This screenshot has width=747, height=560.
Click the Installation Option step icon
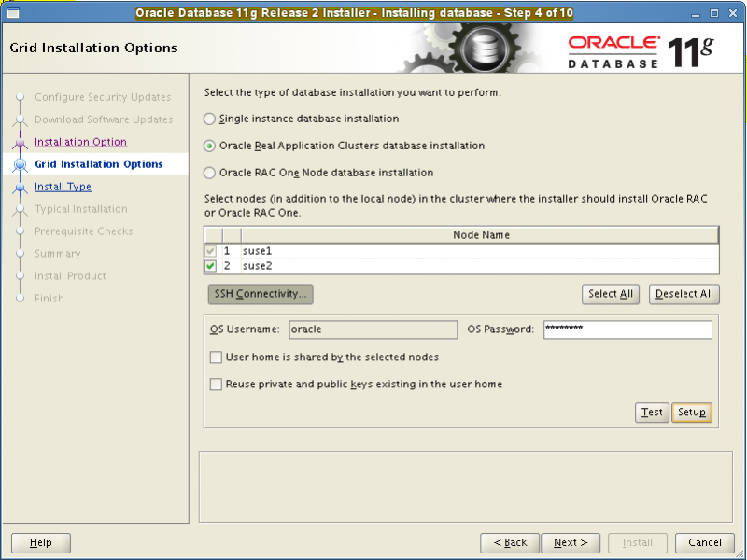pos(21,142)
